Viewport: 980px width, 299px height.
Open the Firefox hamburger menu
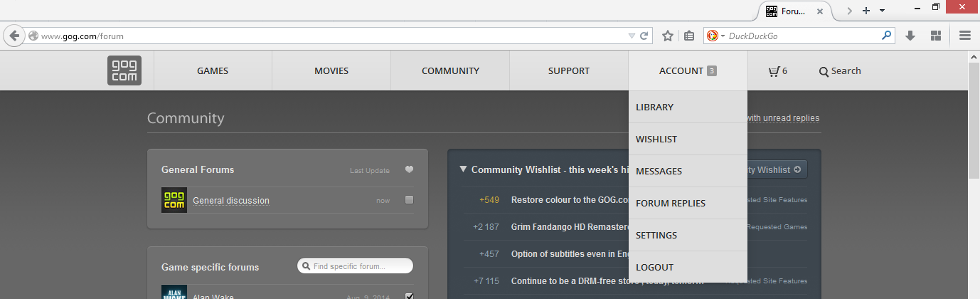964,36
